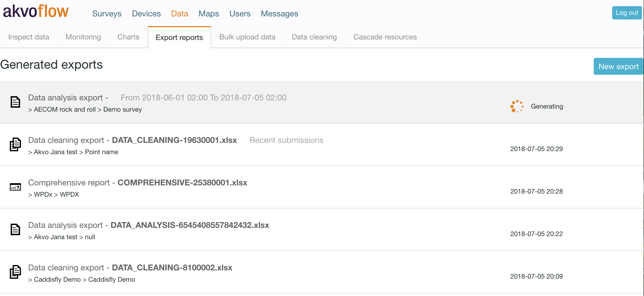The height and width of the screenshot is (296, 644).
Task: Select the Bulk upload data tab
Action: click(247, 37)
